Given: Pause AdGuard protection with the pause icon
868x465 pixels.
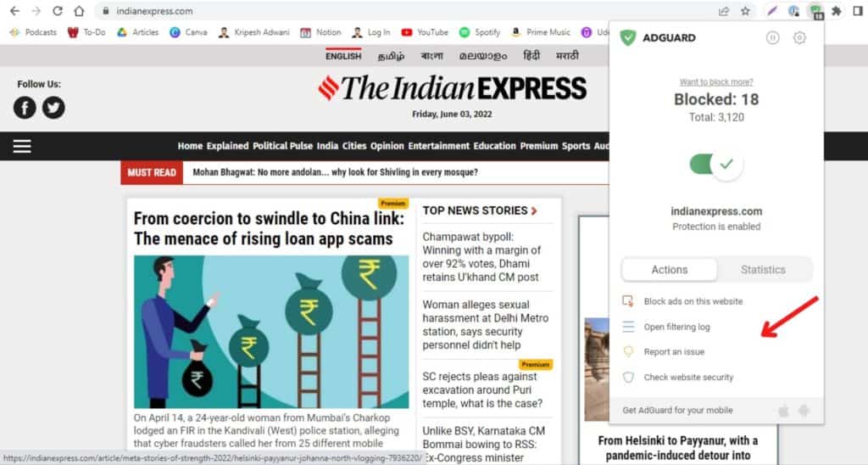Looking at the screenshot, I should [x=773, y=37].
